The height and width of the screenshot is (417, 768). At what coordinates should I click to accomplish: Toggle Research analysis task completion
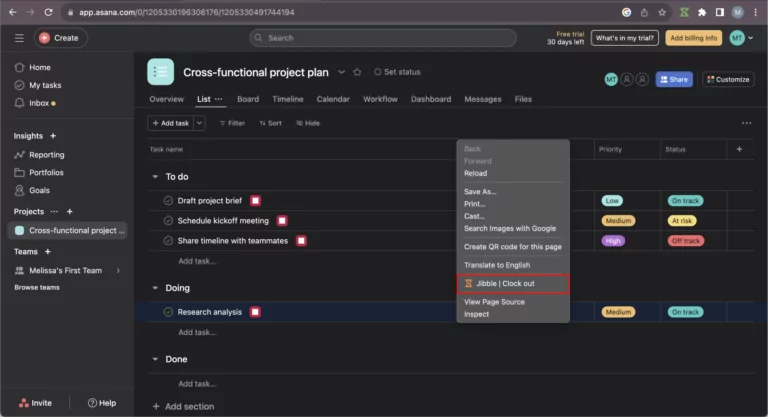168,312
